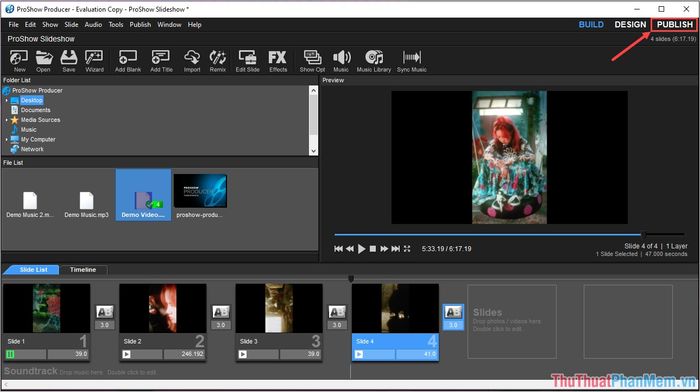Viewport: 700px width, 392px height.
Task: Select Network in Folder List
Action: point(32,149)
